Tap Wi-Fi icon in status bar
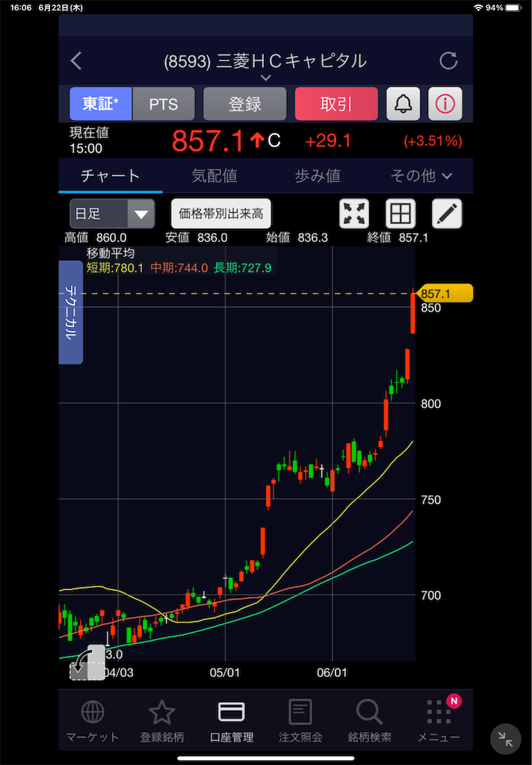The width and height of the screenshot is (532, 765). (x=478, y=7)
